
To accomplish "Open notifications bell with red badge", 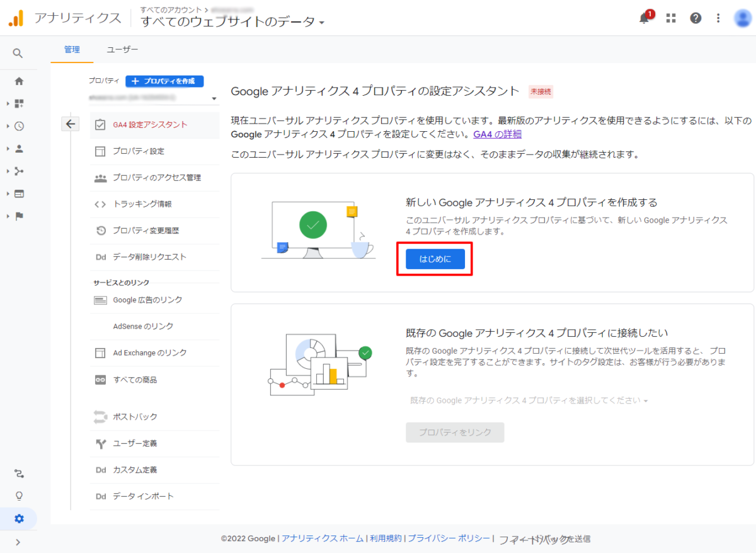I will 645,17.
